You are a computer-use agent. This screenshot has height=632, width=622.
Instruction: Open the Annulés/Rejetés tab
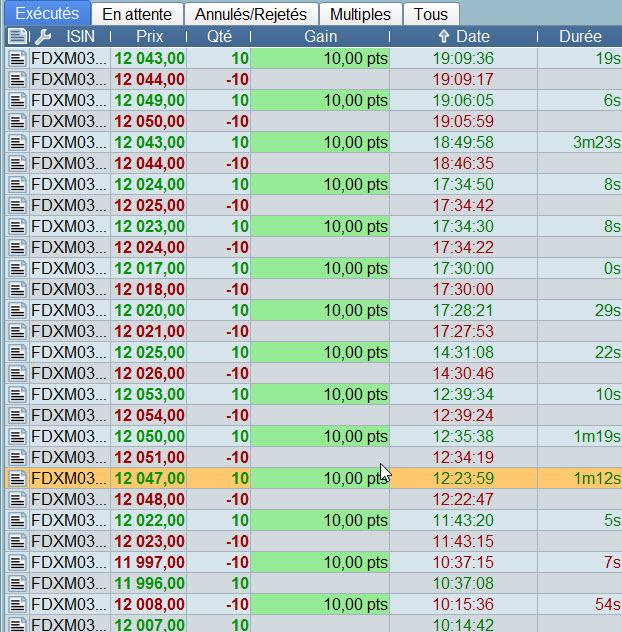pos(252,14)
